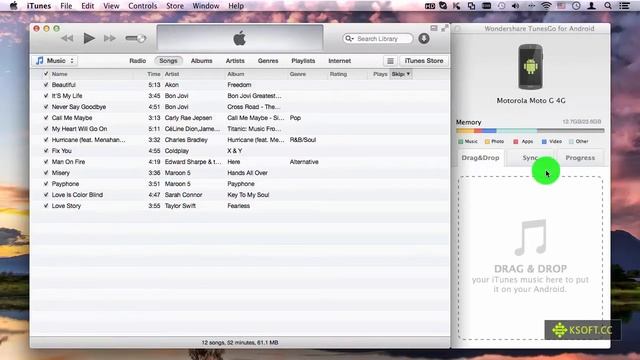Click the blue Video legend swatch
This screenshot has width=640, height=360.
[x=544, y=142]
